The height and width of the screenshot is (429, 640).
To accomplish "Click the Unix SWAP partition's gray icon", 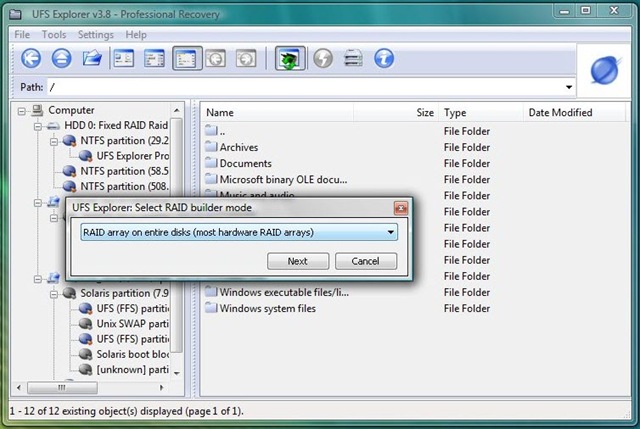I will 85,324.
